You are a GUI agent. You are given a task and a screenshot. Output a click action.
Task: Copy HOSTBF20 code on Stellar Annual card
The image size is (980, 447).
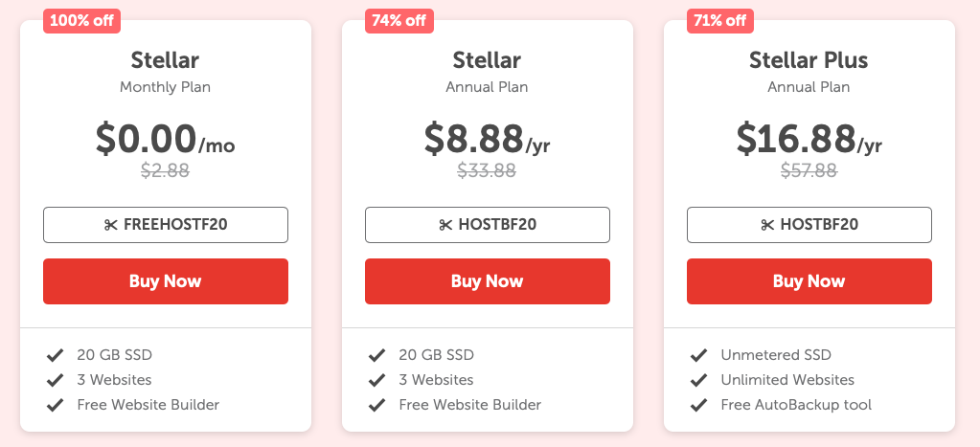(488, 225)
